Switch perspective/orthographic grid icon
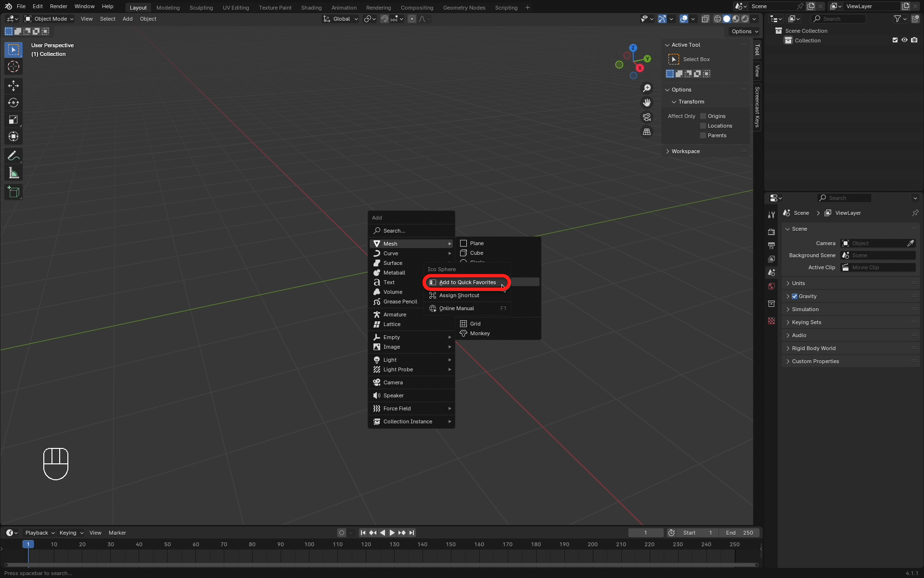Screen dimensions: 924x578 click(647, 131)
